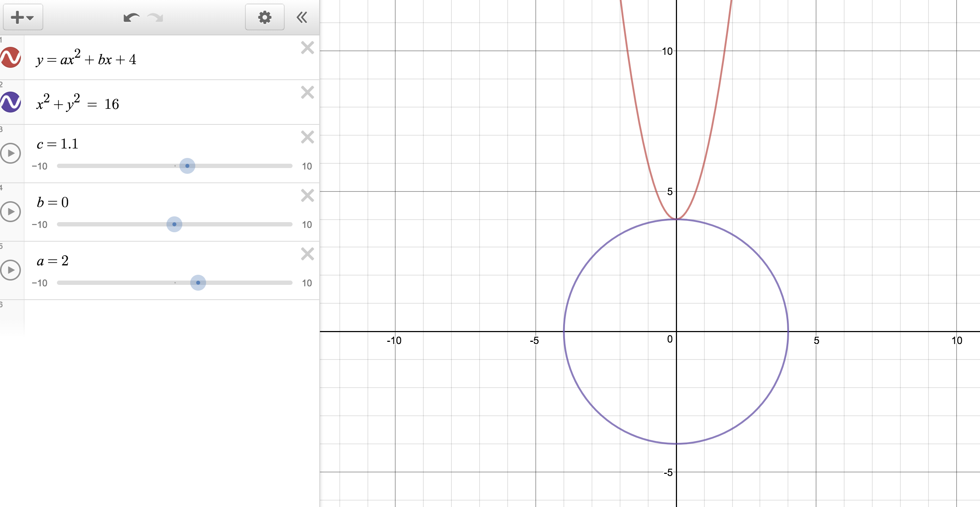Collapse the expression list panel

point(302,18)
